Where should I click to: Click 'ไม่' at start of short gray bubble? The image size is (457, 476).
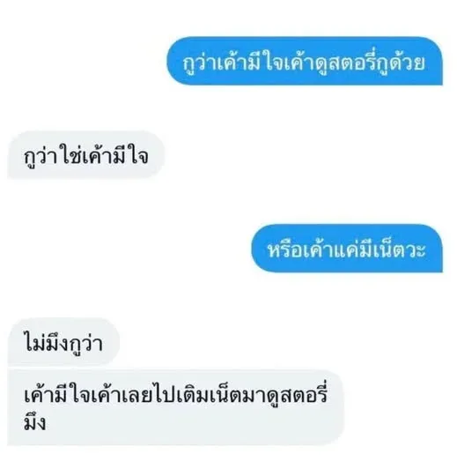pos(34,341)
